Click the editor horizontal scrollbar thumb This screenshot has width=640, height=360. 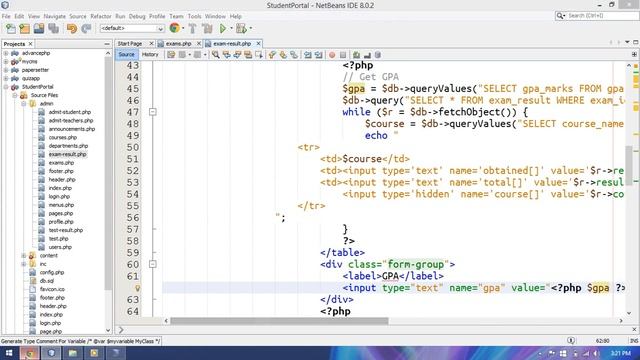click(279, 321)
